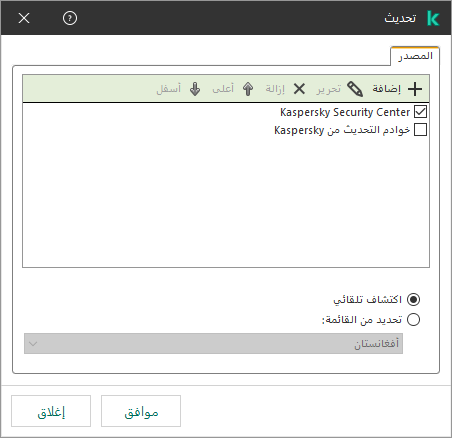Click the down arrow move-down icon
The image size is (452, 438).
pyautogui.click(x=195, y=89)
